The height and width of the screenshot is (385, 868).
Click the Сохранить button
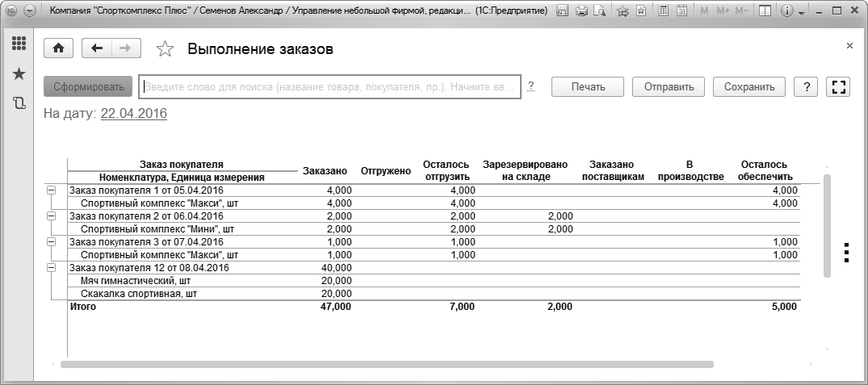tap(749, 87)
